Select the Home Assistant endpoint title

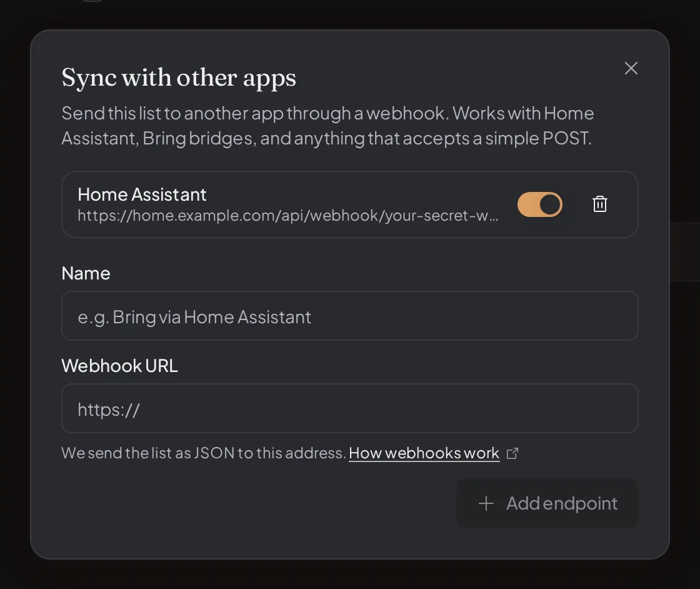[142, 194]
